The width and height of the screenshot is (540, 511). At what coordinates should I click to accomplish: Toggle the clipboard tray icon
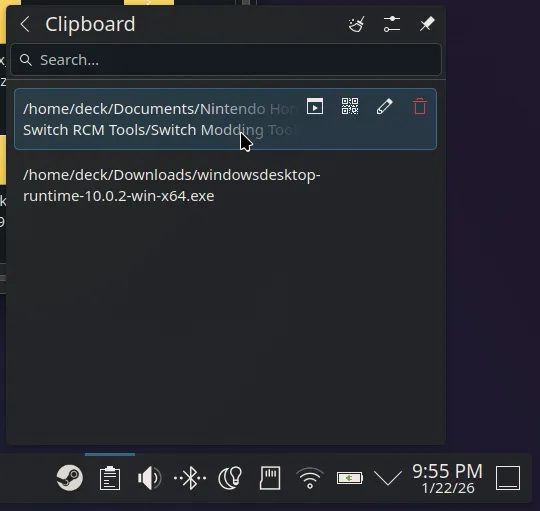(x=110, y=478)
